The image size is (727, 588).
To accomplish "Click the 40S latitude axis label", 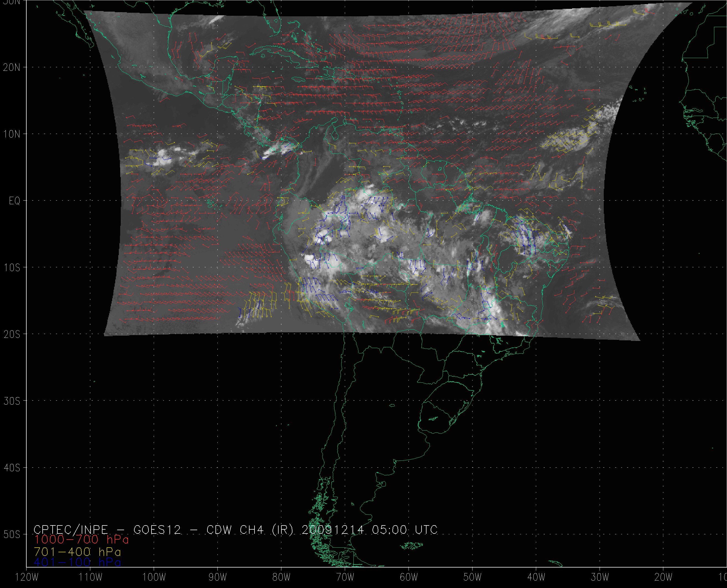I will point(12,468).
